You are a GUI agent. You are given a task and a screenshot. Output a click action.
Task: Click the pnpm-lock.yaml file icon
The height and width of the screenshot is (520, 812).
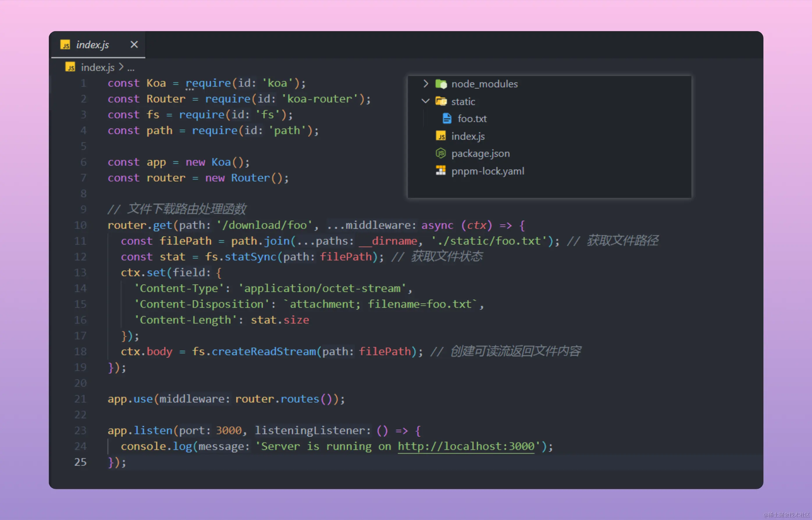pyautogui.click(x=441, y=171)
